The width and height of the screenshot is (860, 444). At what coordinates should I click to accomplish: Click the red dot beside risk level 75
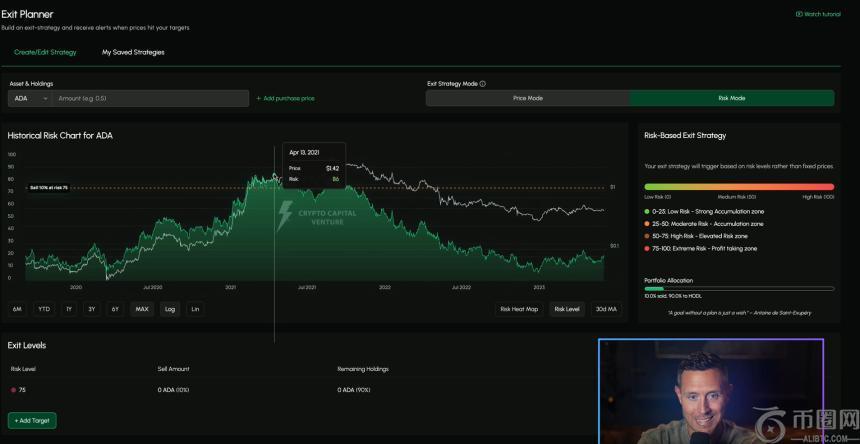(13, 390)
